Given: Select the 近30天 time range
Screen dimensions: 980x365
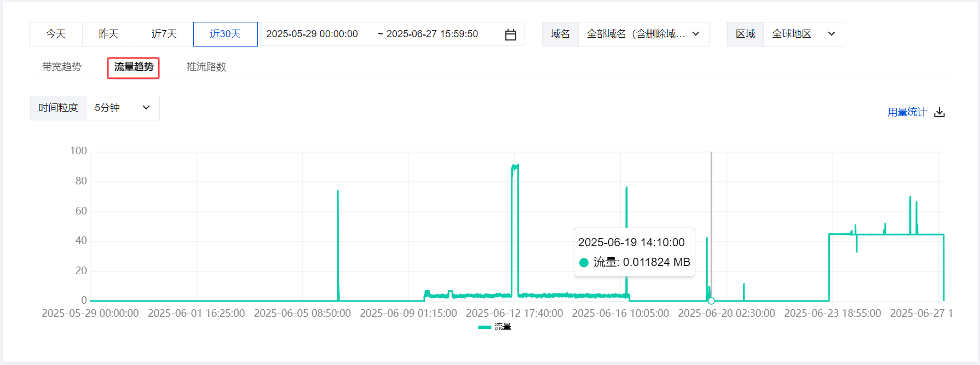Looking at the screenshot, I should click(x=226, y=34).
